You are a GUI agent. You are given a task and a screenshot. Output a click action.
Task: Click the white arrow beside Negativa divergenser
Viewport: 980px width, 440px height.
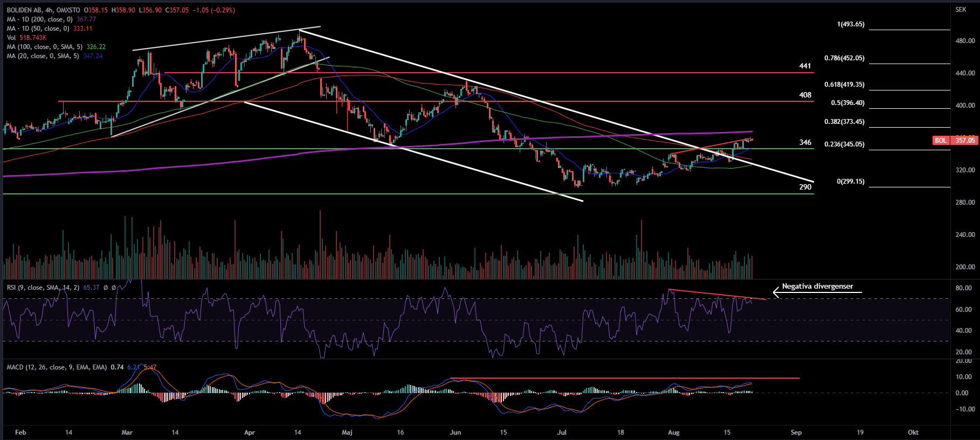(777, 292)
